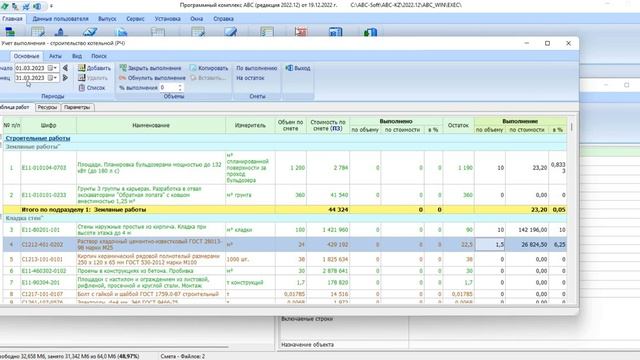This screenshot has width=640, height=360.
Task: Click first quick-access icon in title bar
Action: 4,6
